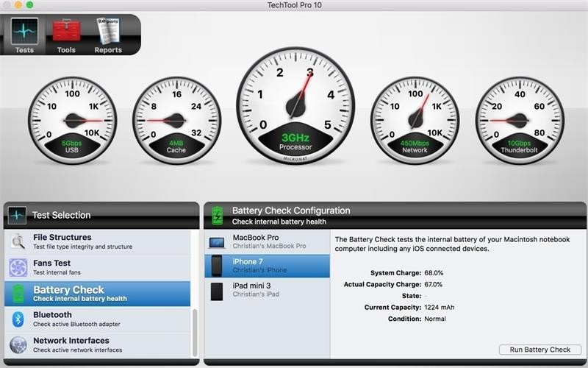Select iPhone 7 device

(x=267, y=266)
